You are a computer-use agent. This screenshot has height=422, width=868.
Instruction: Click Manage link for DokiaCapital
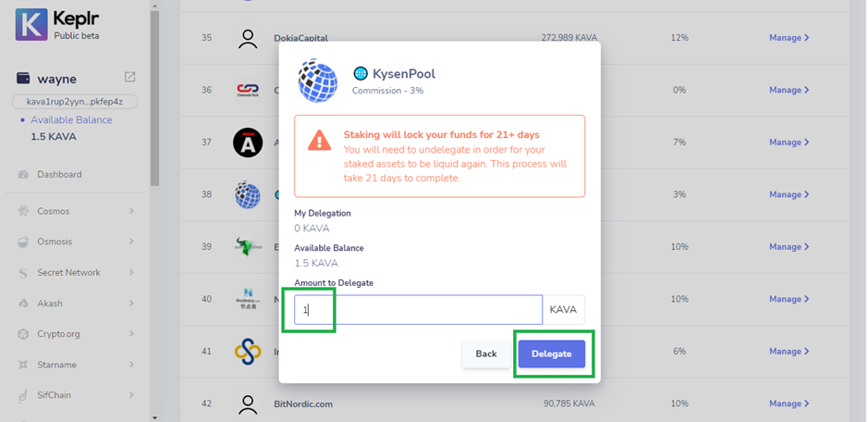click(x=789, y=38)
